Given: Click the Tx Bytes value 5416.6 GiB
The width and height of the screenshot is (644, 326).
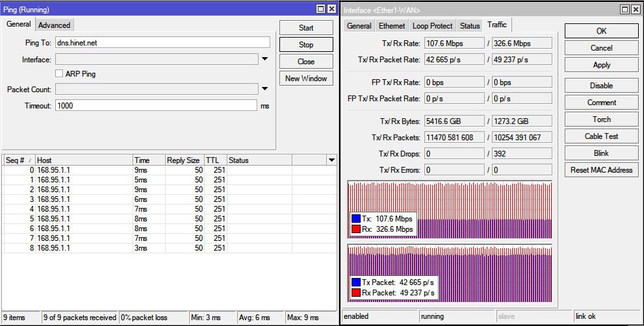Looking at the screenshot, I should (x=454, y=121).
